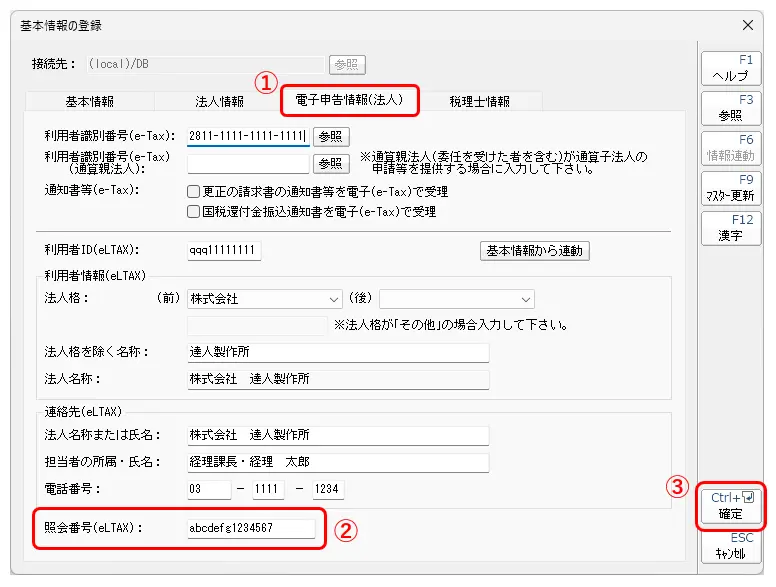Expand the 法人格 (前) dropdown

[265, 299]
